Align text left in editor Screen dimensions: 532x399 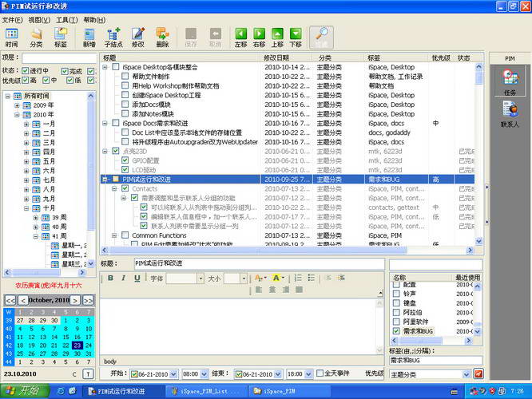[259, 290]
